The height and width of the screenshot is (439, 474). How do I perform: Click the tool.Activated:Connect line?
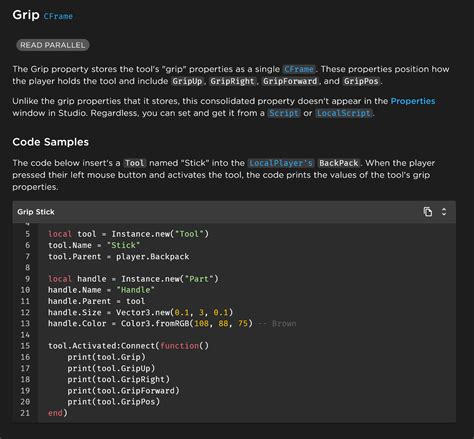click(128, 346)
